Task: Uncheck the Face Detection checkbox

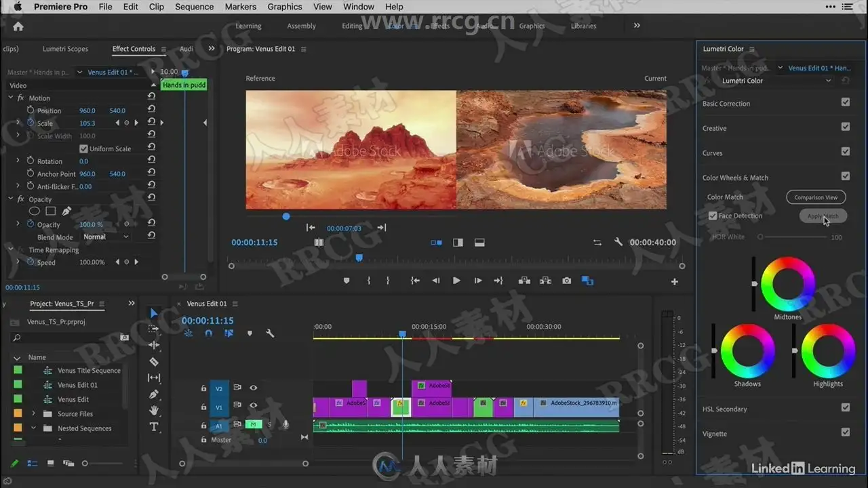Action: [713, 216]
